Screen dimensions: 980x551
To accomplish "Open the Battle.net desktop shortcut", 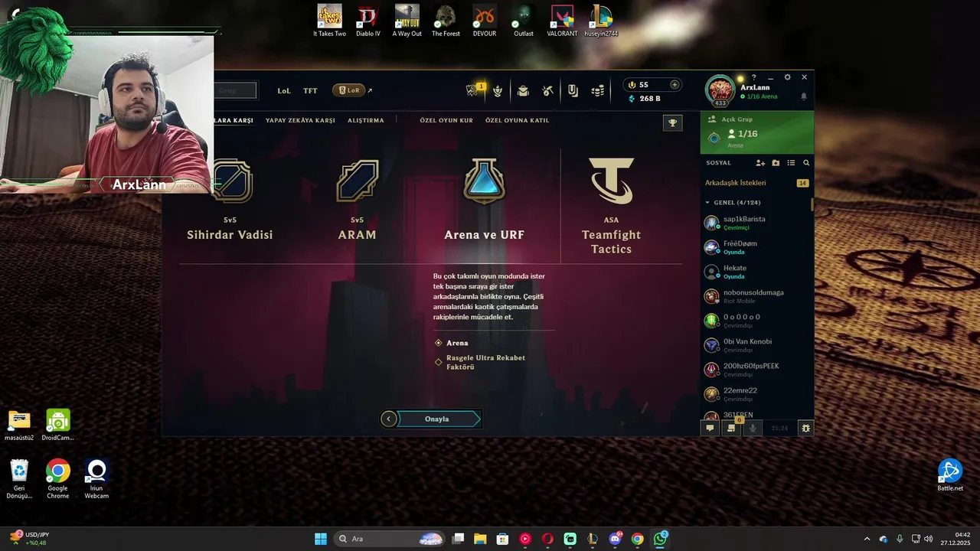I will point(950,475).
